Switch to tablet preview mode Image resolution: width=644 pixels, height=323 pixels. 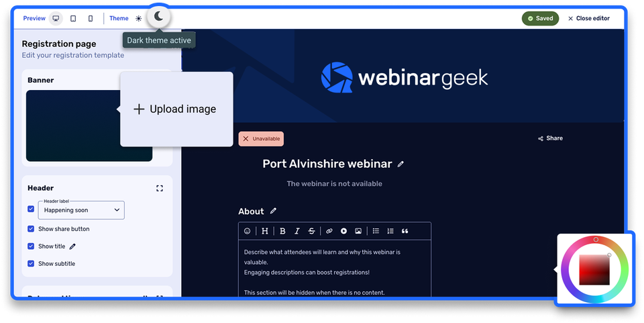coord(73,19)
